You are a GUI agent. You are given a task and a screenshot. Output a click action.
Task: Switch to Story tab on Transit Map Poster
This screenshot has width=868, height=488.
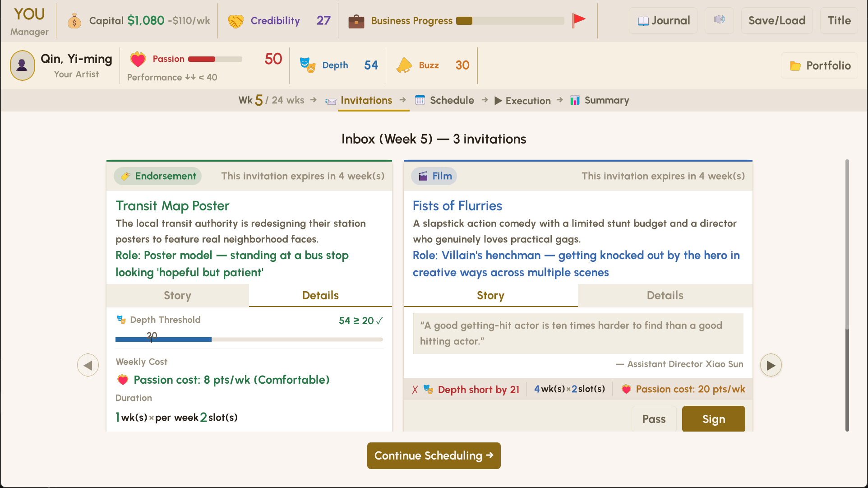tap(177, 296)
